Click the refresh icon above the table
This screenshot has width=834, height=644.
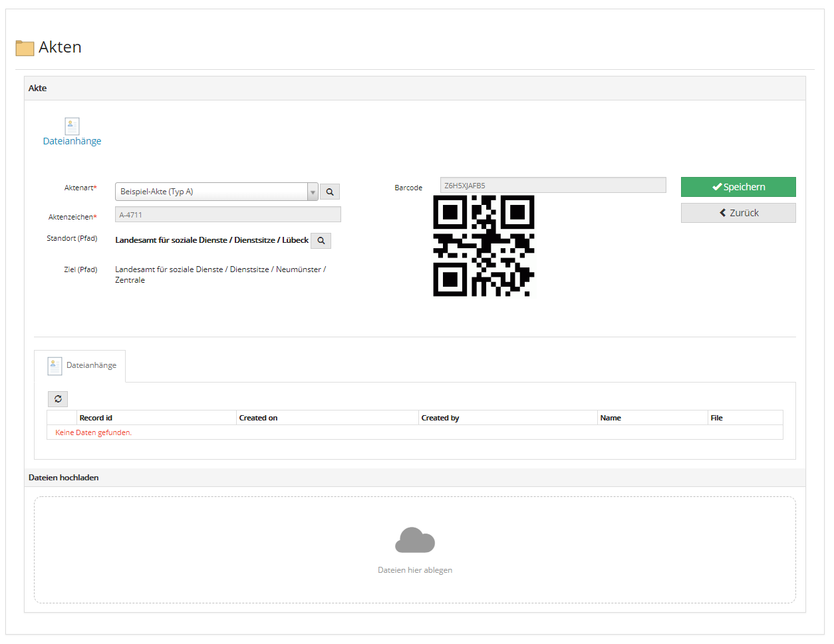pos(58,399)
